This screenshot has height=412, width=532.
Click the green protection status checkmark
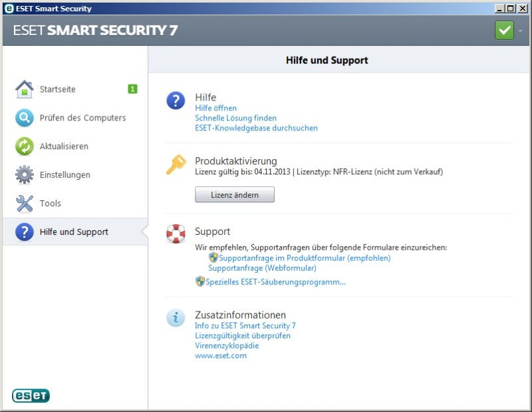pos(504,30)
